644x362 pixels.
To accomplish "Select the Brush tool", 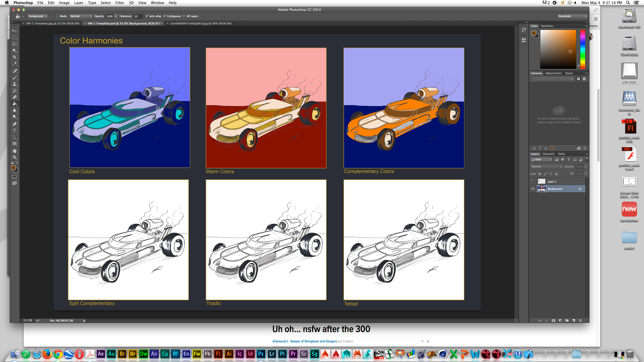I will [x=15, y=77].
